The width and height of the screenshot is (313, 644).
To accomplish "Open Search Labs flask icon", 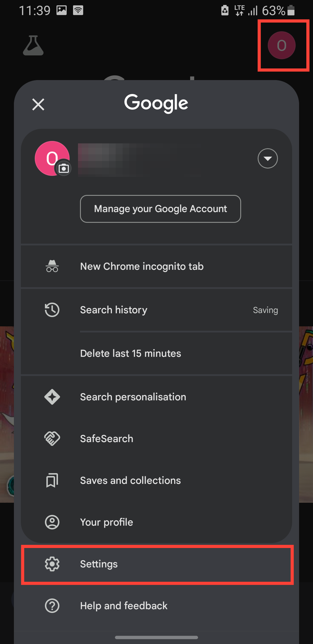I will tap(33, 46).
